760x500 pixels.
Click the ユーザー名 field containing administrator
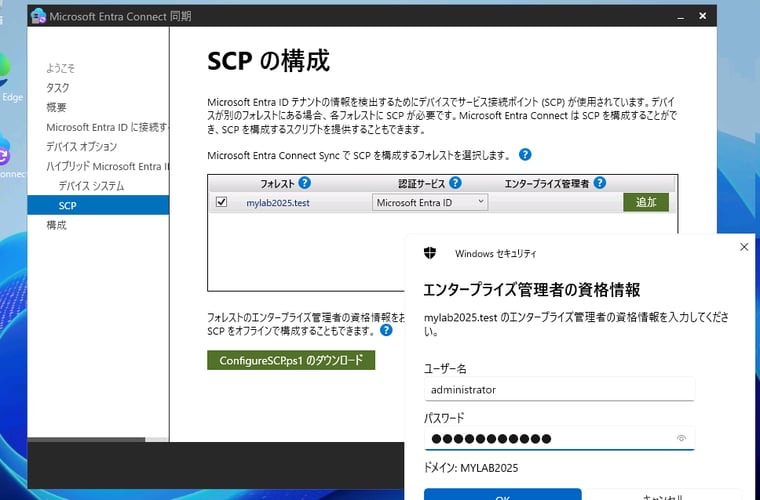[559, 390]
